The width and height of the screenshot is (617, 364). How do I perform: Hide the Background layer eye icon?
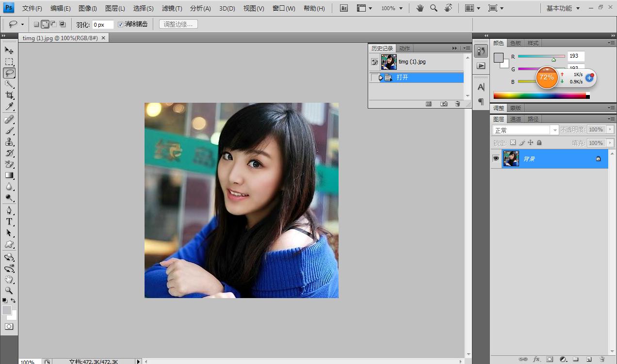point(496,158)
